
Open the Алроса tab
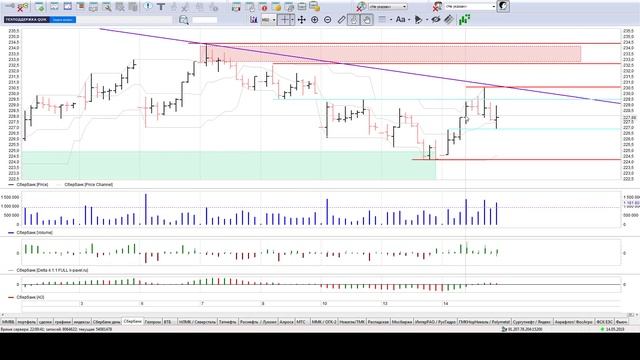tap(286, 322)
